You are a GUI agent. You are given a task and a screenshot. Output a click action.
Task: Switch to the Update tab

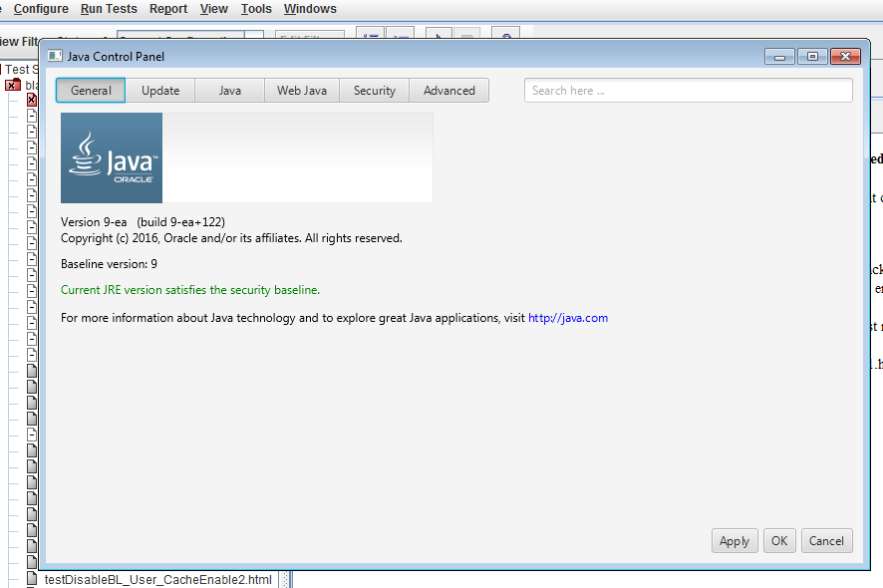pyautogui.click(x=160, y=91)
